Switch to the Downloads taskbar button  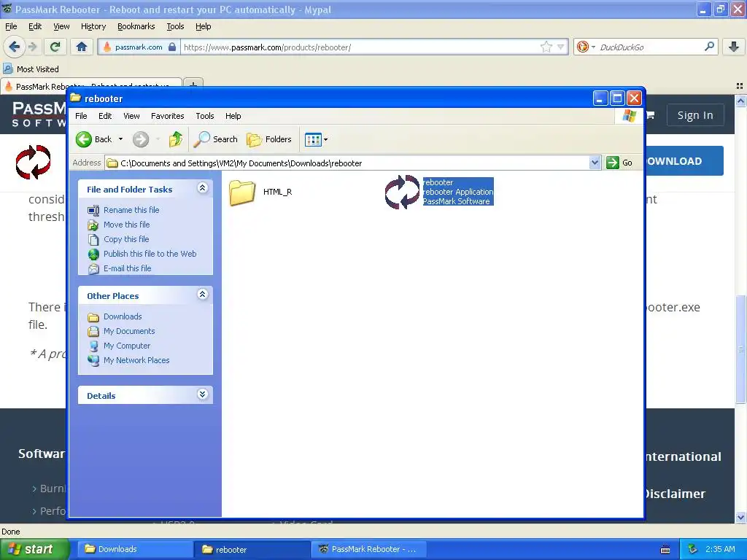pos(134,549)
